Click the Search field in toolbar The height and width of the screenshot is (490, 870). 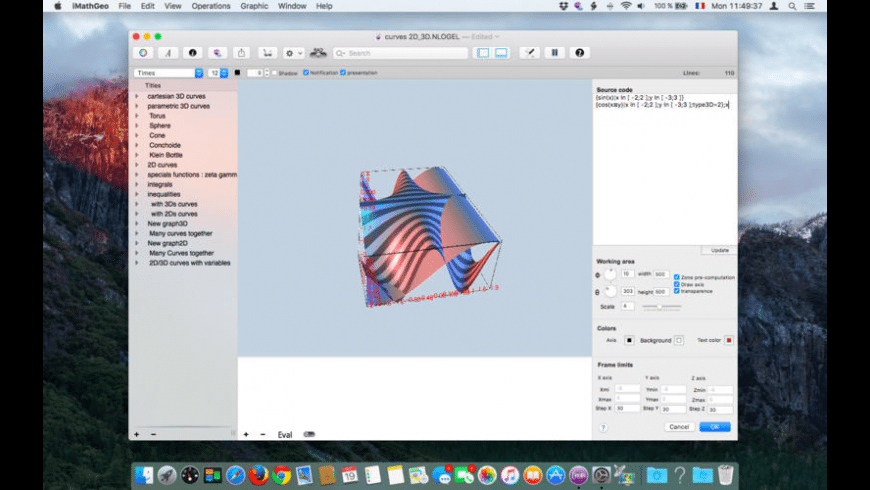(x=401, y=53)
